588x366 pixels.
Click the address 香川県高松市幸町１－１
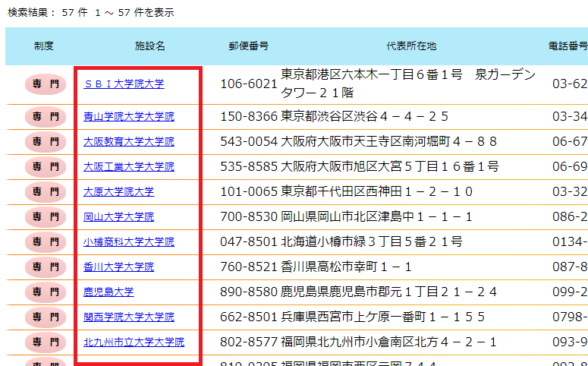tap(346, 267)
